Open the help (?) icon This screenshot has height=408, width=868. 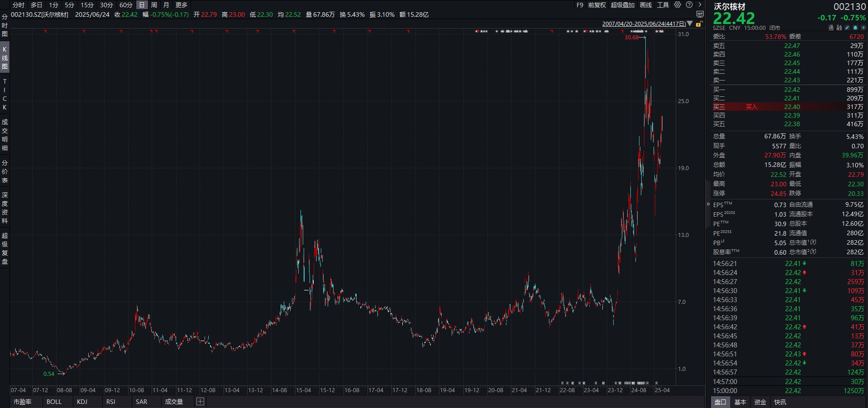point(689,5)
